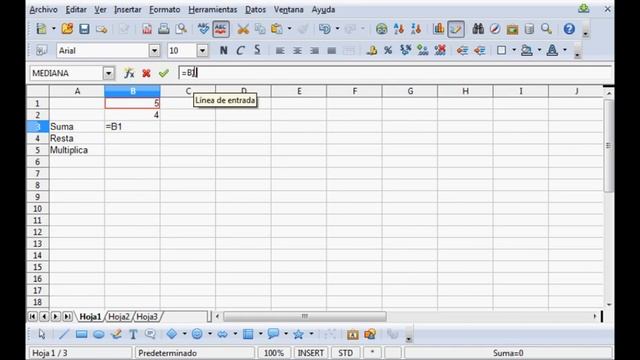Open the font size dropdown arrow
Image resolution: width=640 pixels, height=360 pixels.
(202, 51)
